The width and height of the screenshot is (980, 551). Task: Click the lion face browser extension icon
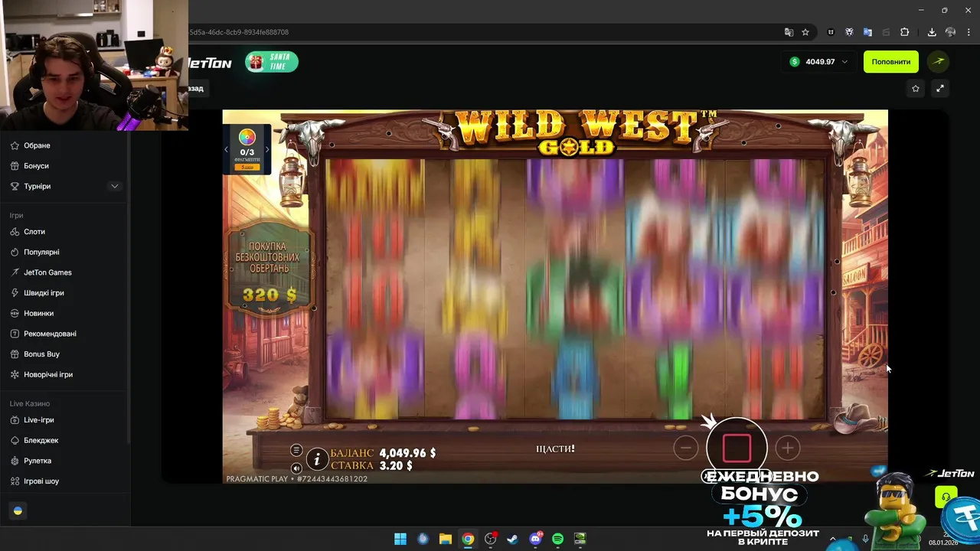point(849,32)
